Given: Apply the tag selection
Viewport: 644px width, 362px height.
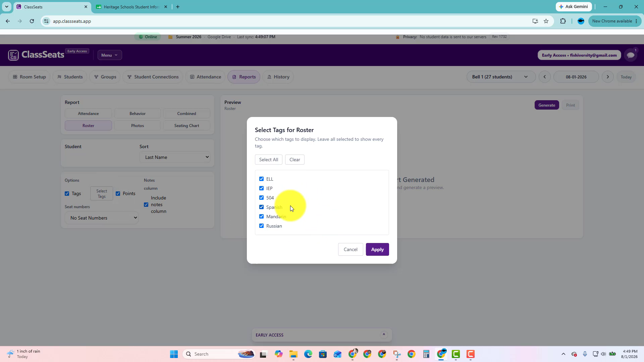Looking at the screenshot, I should pos(377,249).
